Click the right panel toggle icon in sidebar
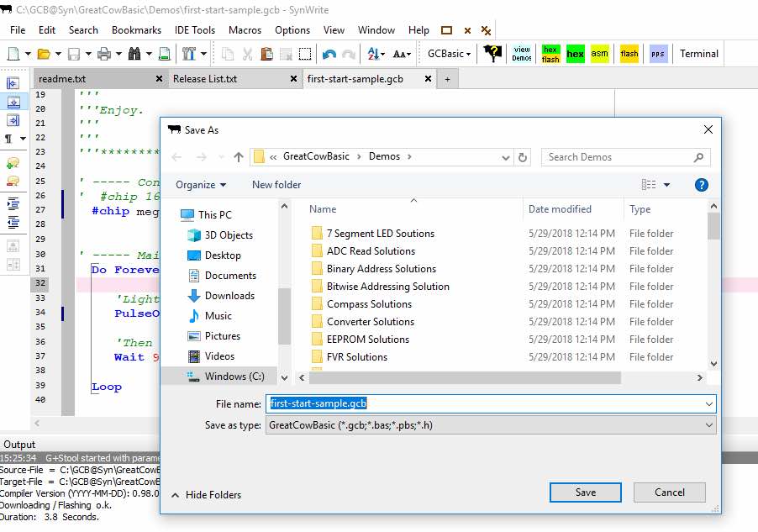The height and width of the screenshot is (532, 758). 13,120
